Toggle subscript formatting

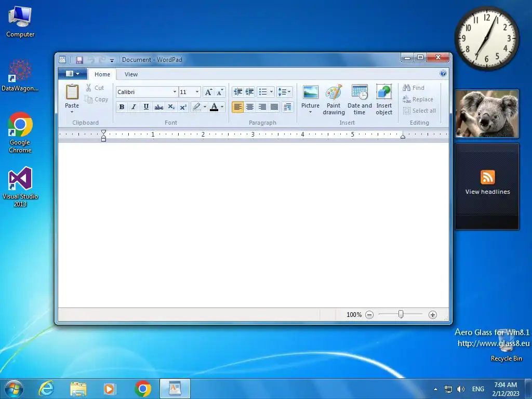[x=171, y=107]
